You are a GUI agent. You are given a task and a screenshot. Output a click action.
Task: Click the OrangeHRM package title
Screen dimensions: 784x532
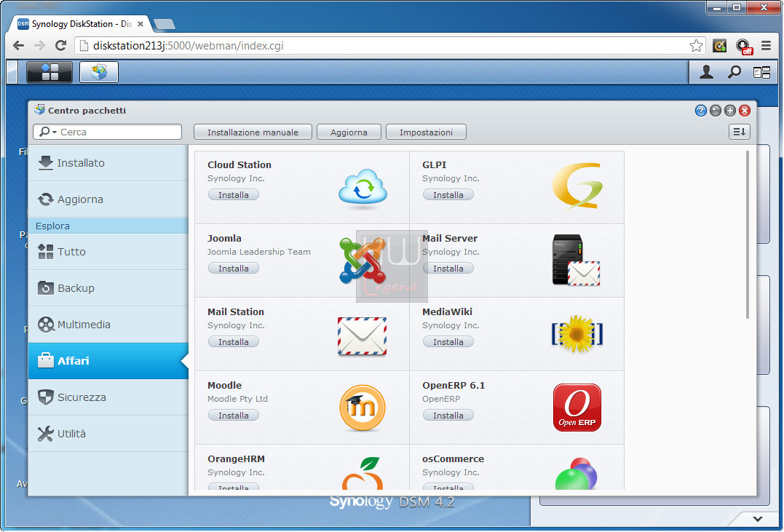coord(236,459)
